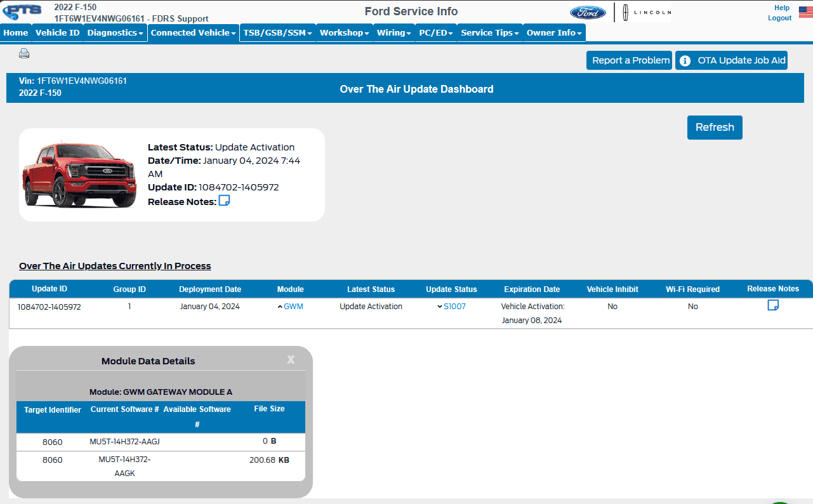
Task: Click the Logout link
Action: pyautogui.click(x=779, y=18)
